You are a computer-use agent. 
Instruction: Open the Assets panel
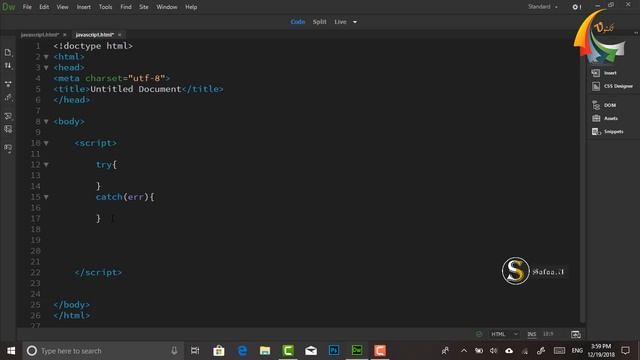coord(605,118)
